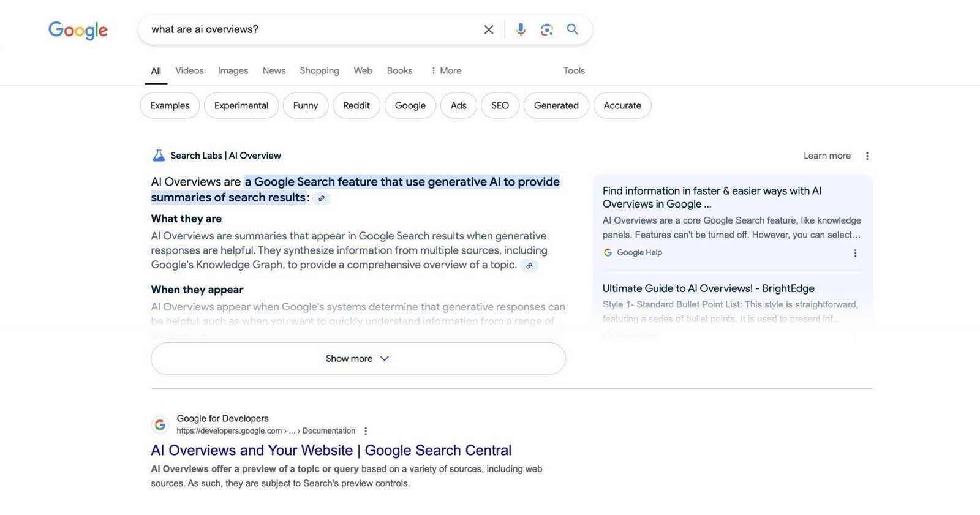The image size is (980, 515).
Task: Open options beside developers.google.com URL
Action: coord(366,431)
